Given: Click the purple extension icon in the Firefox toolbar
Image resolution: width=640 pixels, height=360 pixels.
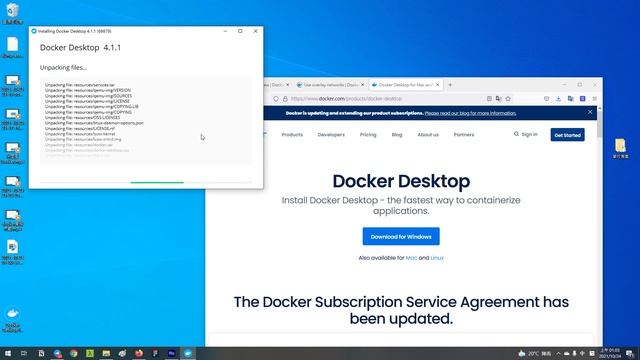Looking at the screenshot, I should (x=582, y=99).
